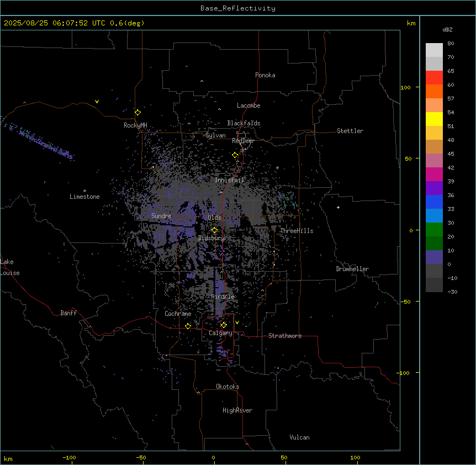This screenshot has height=465, width=476.
Task: Click the asterisk marker above Limestone
Action: 84,191
